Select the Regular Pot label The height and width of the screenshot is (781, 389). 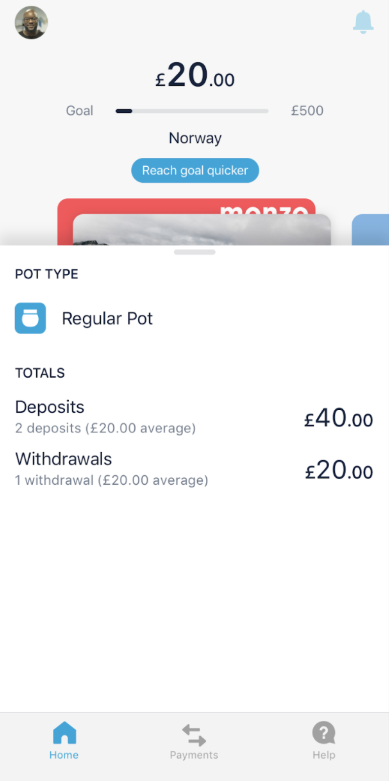pos(107,319)
